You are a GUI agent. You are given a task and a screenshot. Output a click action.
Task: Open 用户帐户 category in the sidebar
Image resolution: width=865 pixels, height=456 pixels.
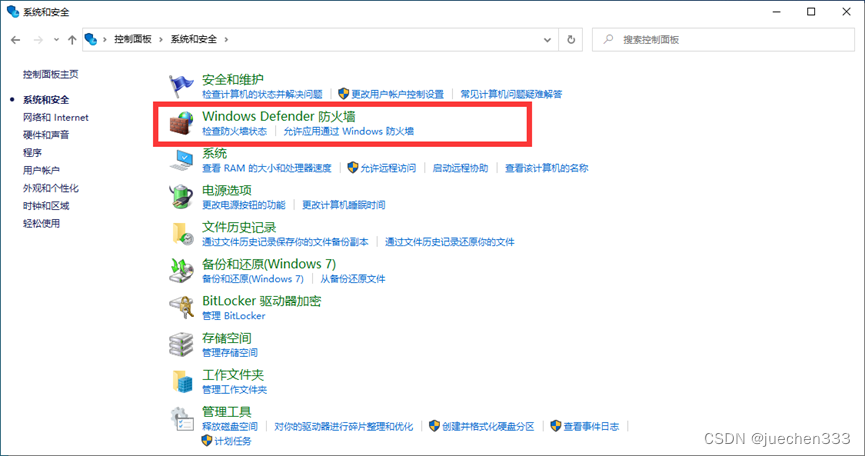(x=41, y=170)
